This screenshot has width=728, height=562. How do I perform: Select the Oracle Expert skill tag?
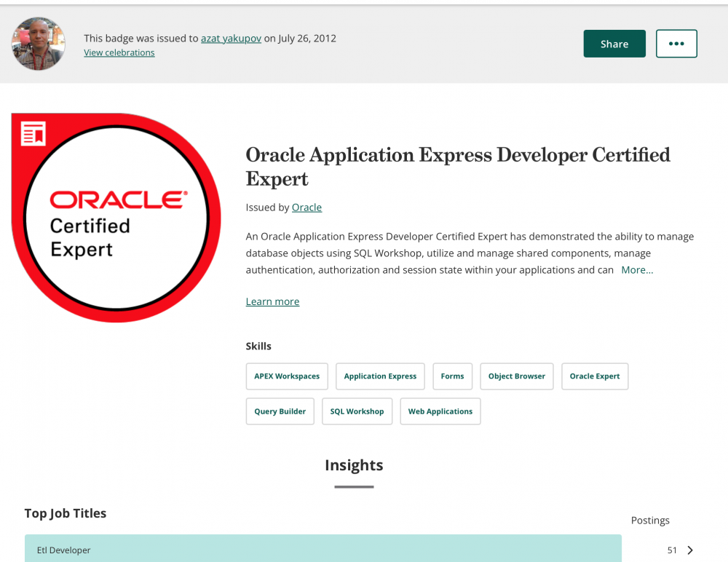click(x=595, y=376)
